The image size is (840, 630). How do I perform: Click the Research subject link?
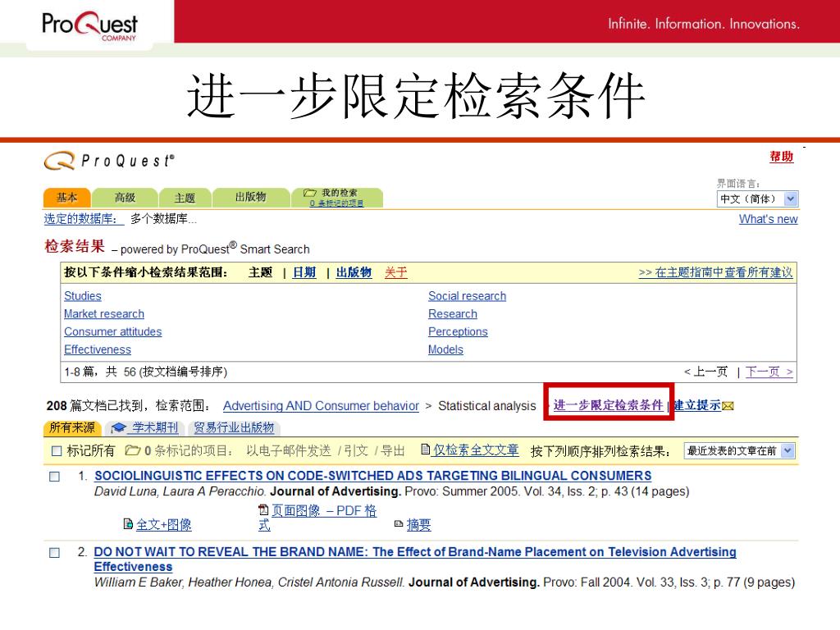(x=453, y=314)
